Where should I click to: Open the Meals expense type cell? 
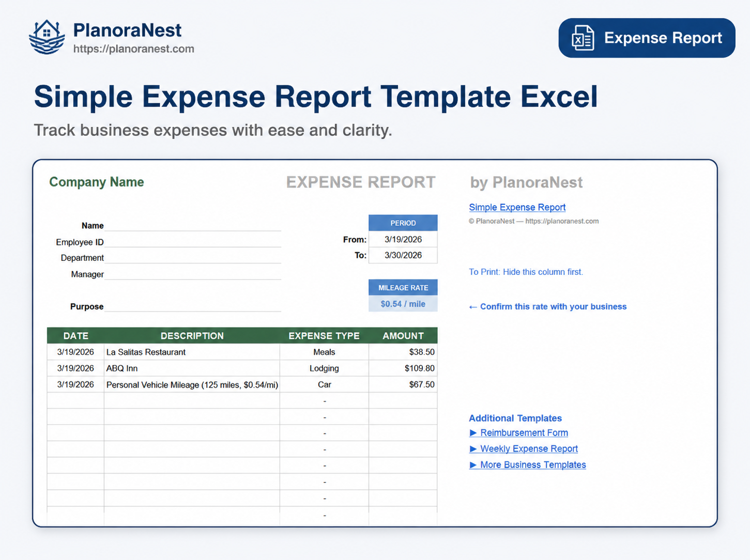tap(324, 352)
